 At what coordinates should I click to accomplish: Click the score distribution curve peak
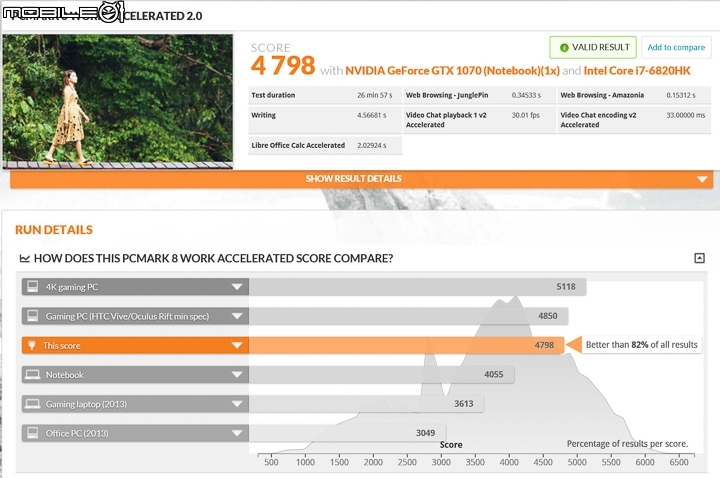[516, 298]
